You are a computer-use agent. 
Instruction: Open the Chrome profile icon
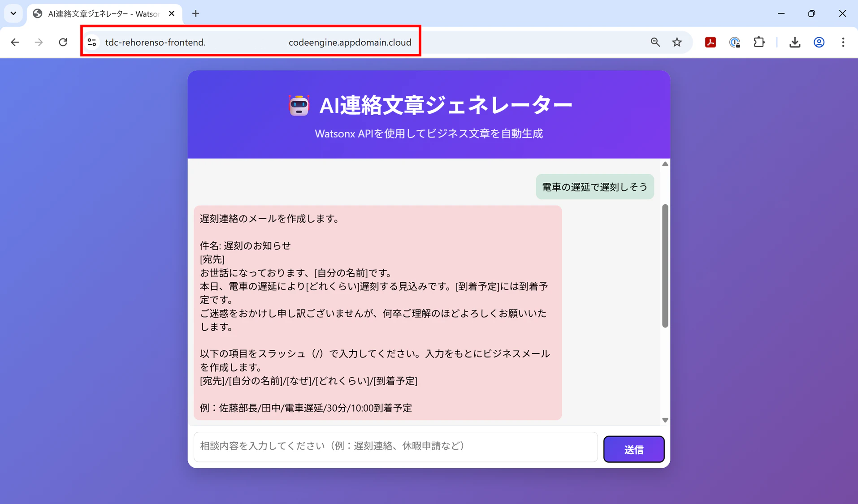819,42
